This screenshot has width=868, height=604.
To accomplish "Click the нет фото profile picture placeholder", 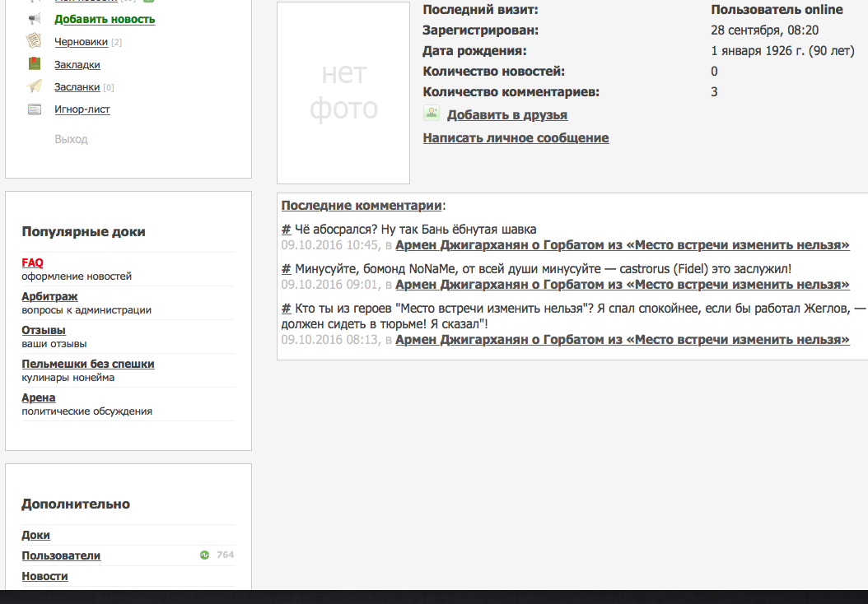I will tap(343, 93).
